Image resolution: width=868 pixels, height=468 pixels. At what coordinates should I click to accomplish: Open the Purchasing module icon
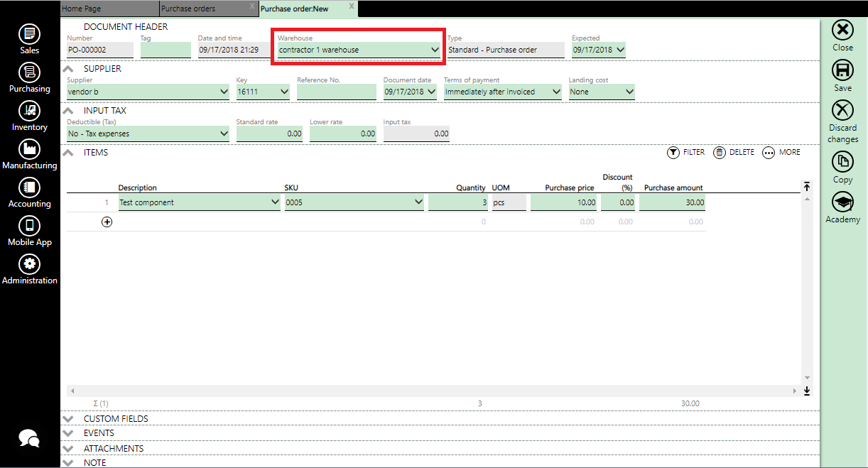29,72
